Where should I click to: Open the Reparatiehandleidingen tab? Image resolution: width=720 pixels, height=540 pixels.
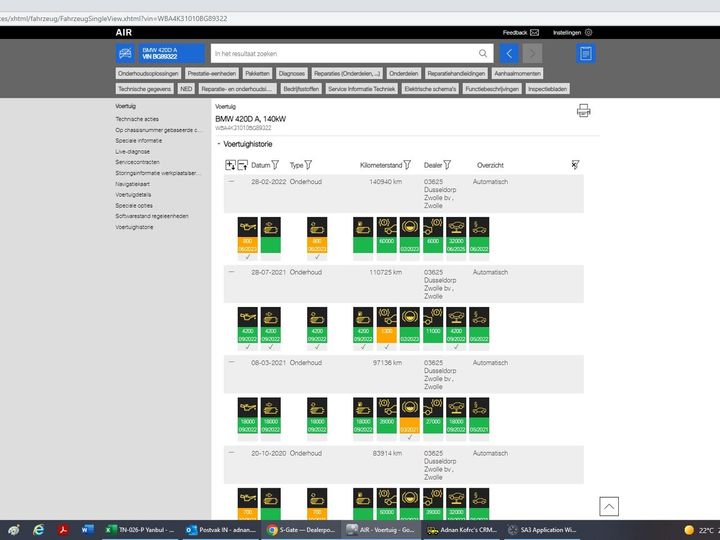(x=456, y=73)
